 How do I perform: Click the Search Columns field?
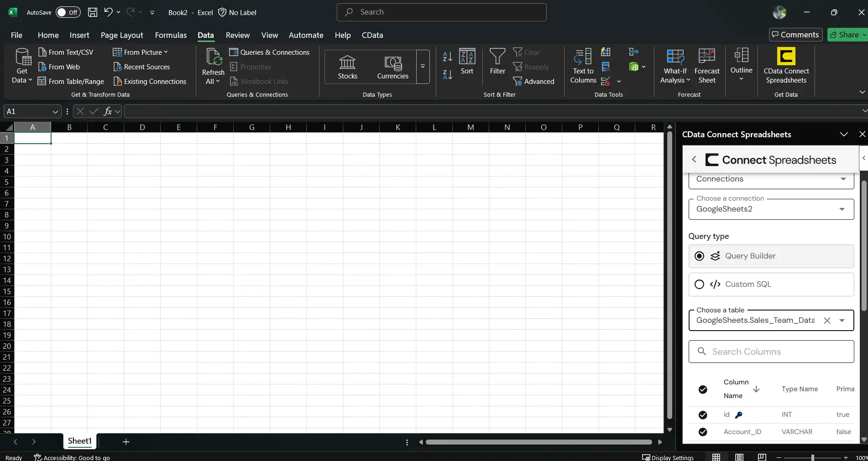point(771,352)
